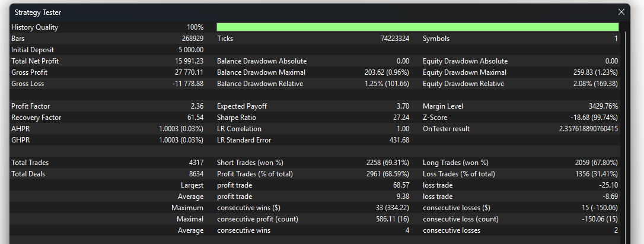Click the largest profit trade value 68.57
644x244 pixels.
pos(401,185)
